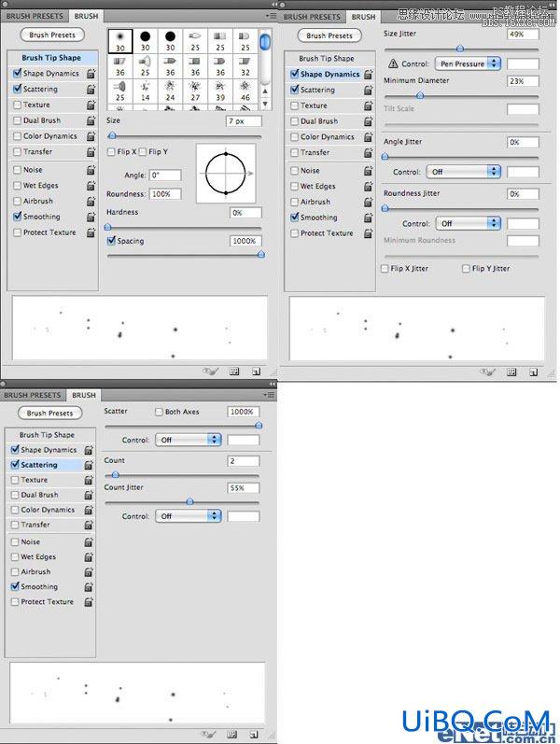This screenshot has height=744, width=560.
Task: Click the lock icon beside Noise in top-left panel
Action: pos(91,170)
